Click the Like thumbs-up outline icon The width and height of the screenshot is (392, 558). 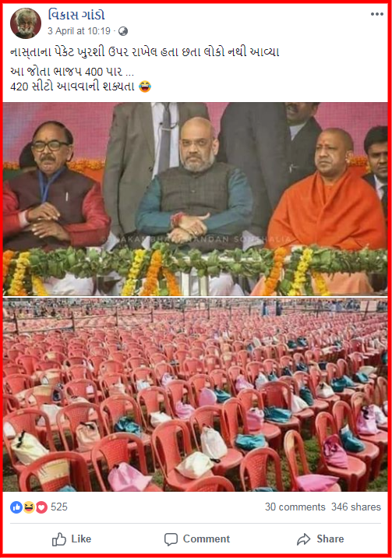[59, 539]
